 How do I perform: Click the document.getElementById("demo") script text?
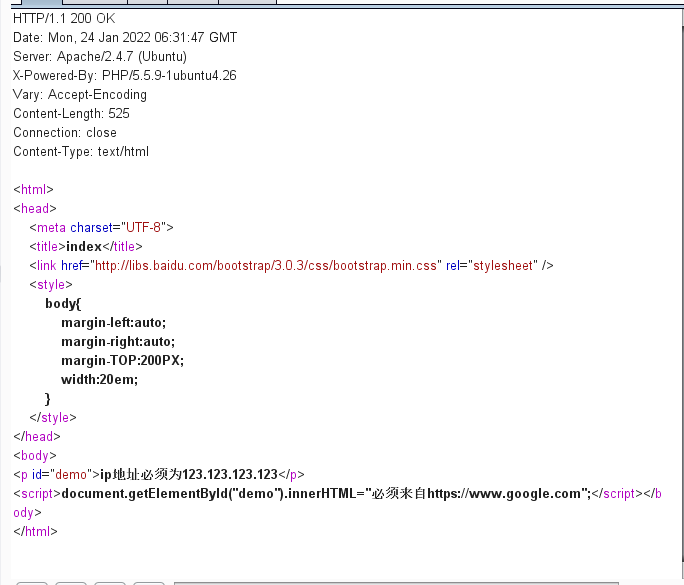(173, 493)
